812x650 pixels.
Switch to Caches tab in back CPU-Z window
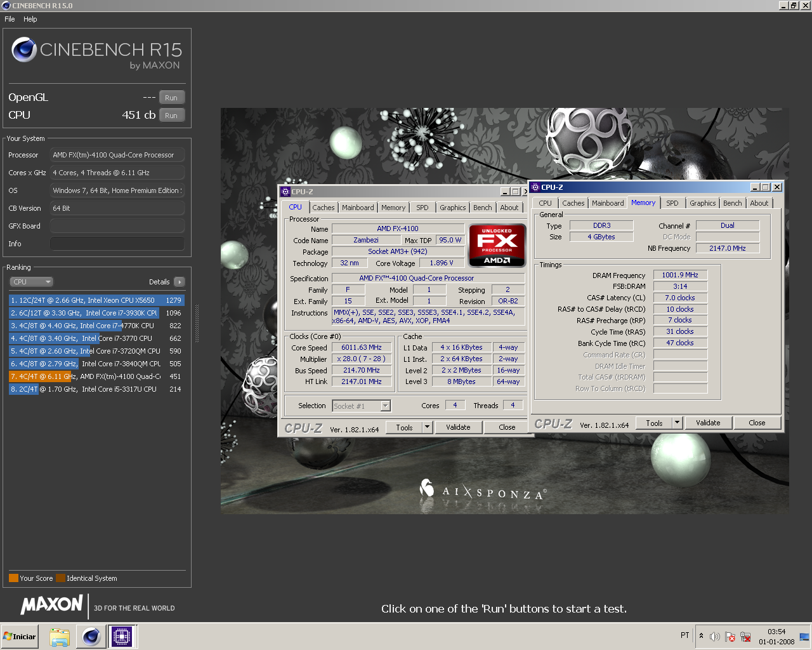coord(324,208)
